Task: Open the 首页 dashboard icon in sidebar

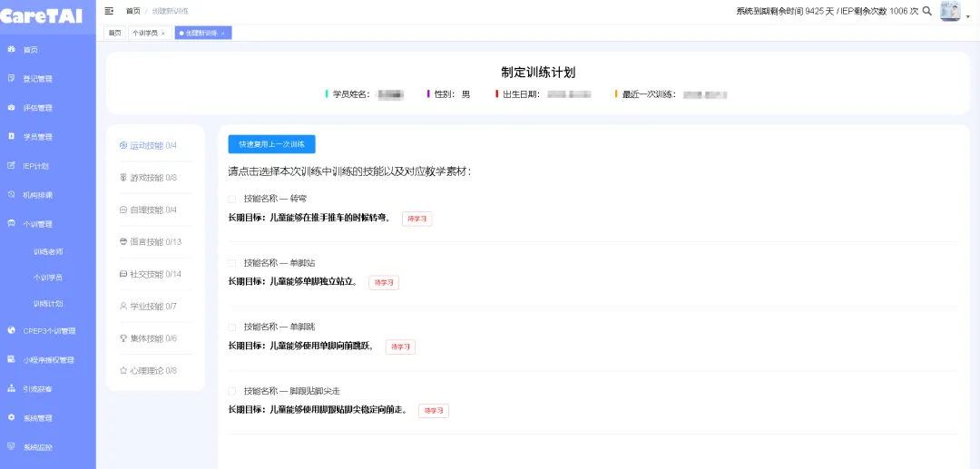Action: pyautogui.click(x=11, y=49)
